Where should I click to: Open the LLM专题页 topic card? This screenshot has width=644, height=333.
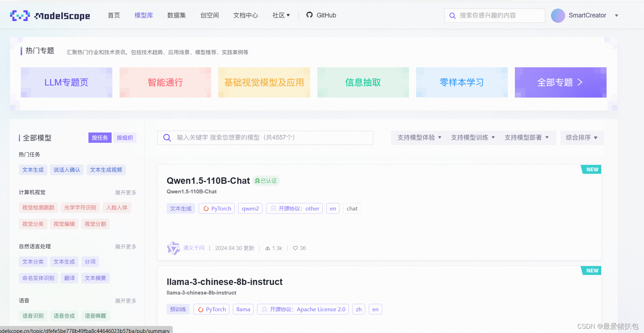click(66, 82)
